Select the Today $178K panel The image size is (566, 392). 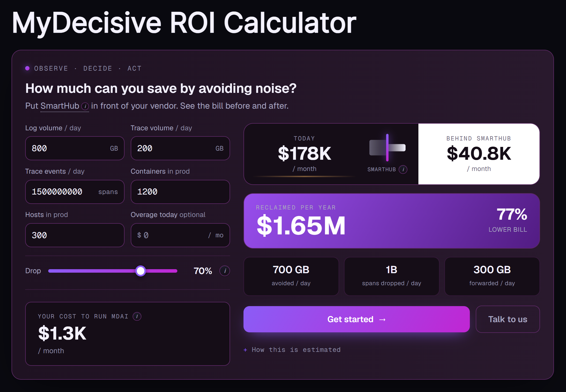[305, 154]
